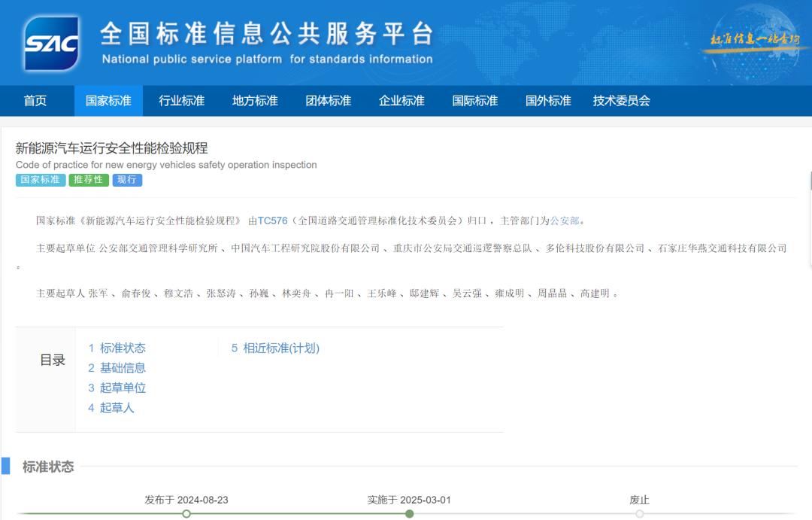Jump to 1 标准状态 section
Viewport: 812px width, 520px height.
coord(117,348)
